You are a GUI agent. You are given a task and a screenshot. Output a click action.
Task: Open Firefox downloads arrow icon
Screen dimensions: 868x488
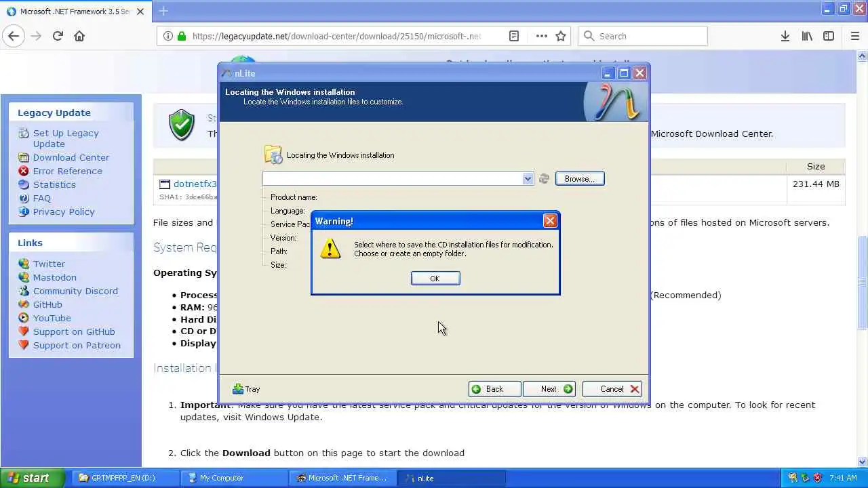pyautogui.click(x=785, y=36)
